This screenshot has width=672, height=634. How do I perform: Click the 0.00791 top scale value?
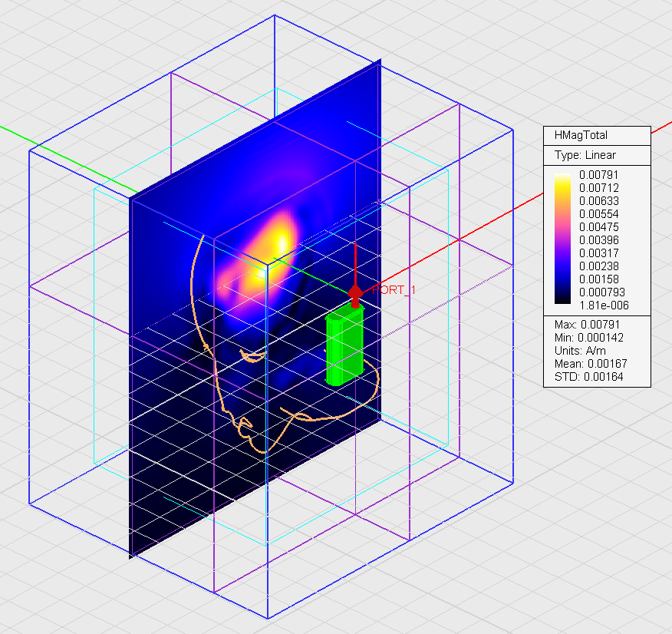601,174
